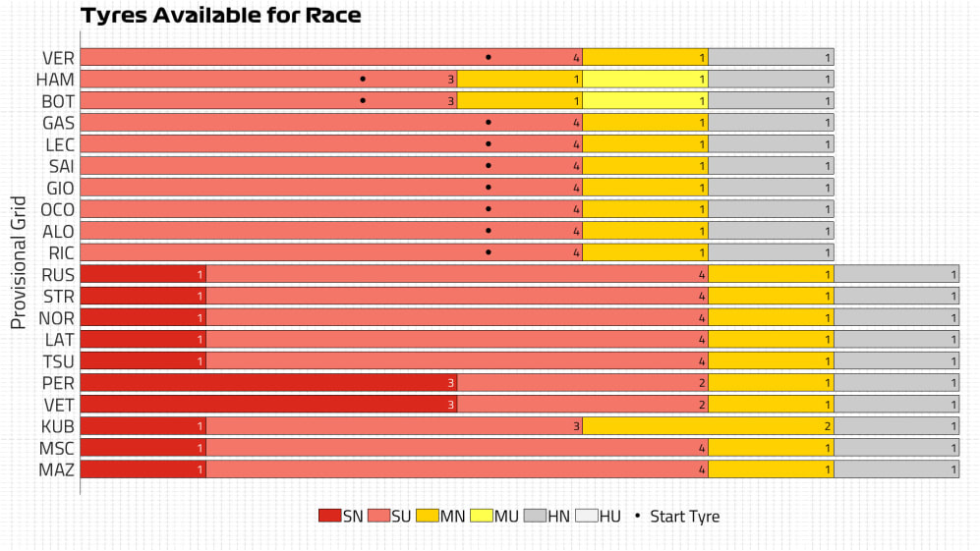
Task: Click the start tyre dot on BOT's bar
Action: (363, 100)
